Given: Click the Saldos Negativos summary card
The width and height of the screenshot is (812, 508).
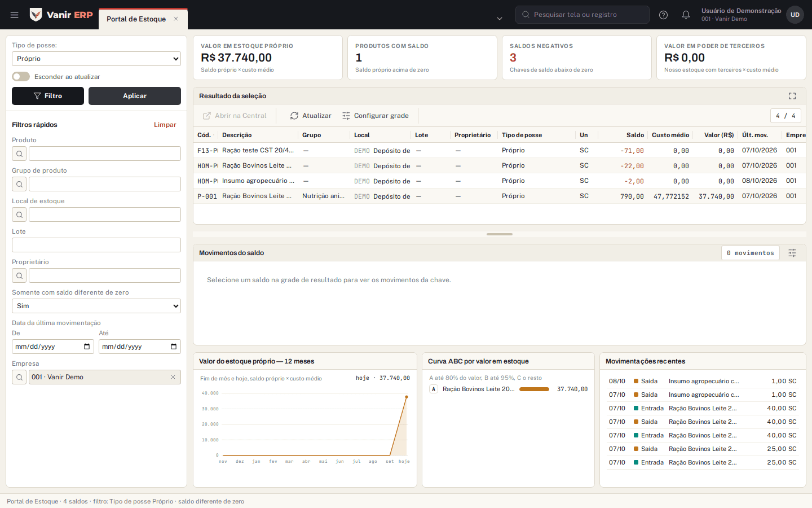Looking at the screenshot, I should point(577,58).
